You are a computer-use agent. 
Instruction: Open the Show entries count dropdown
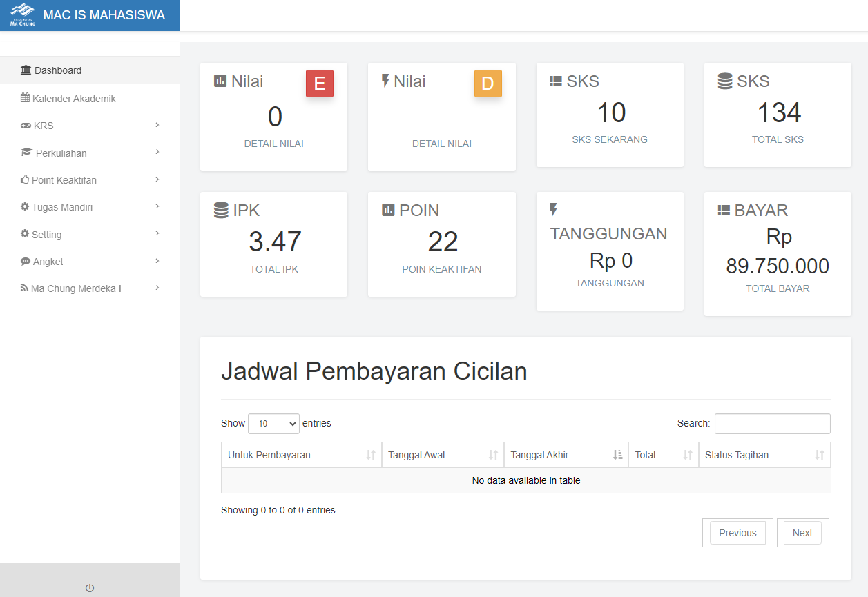[x=273, y=424]
